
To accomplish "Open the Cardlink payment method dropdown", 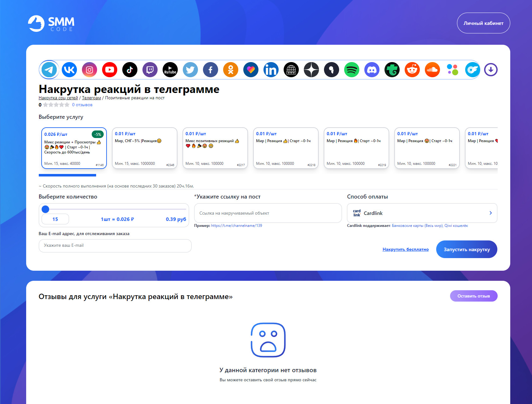I will pyautogui.click(x=422, y=213).
